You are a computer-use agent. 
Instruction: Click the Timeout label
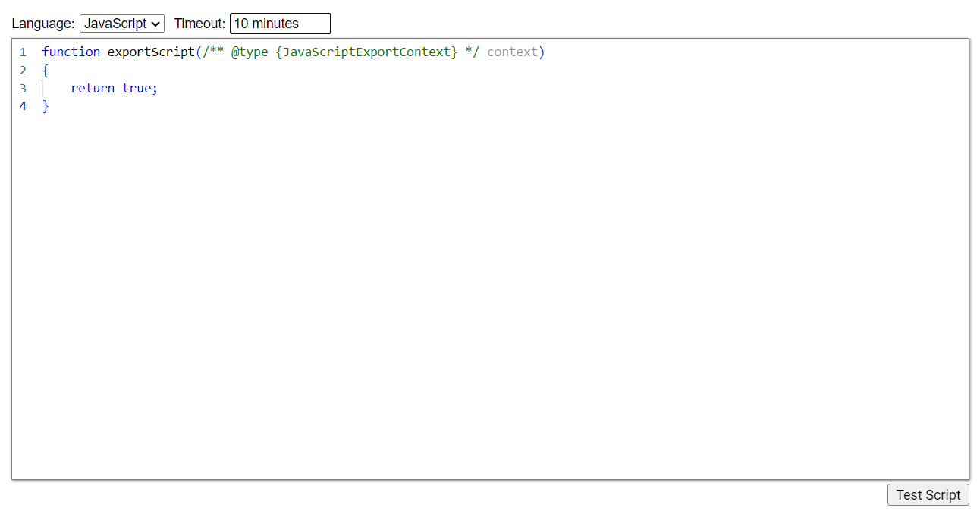tap(199, 24)
